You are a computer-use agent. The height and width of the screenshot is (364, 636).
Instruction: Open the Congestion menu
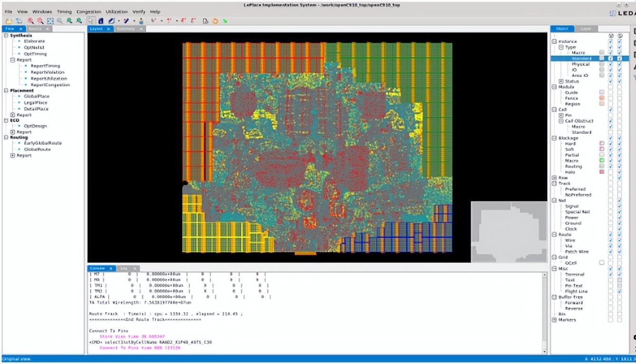click(x=88, y=11)
